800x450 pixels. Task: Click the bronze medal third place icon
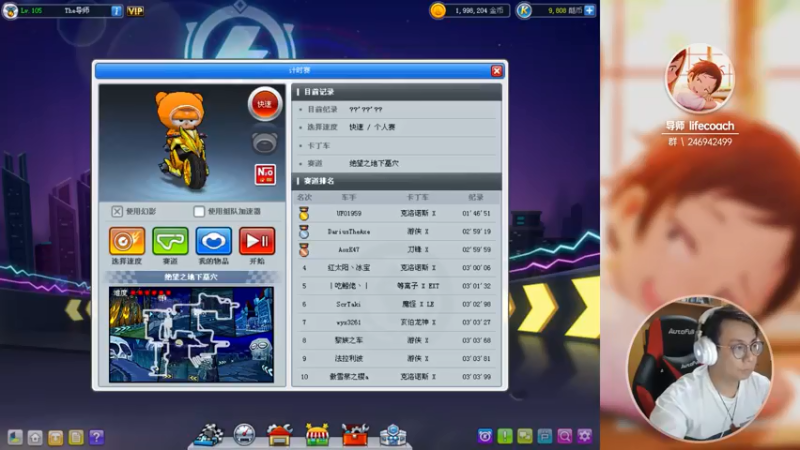304,250
